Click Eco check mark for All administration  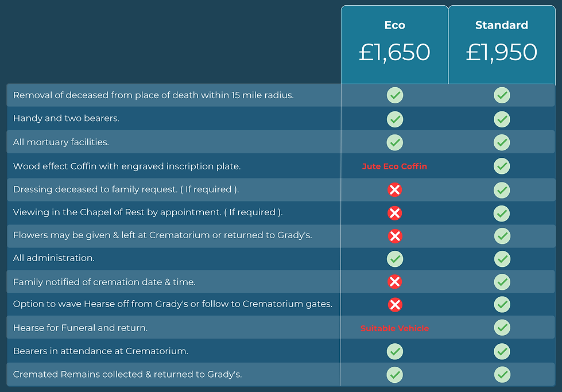(x=394, y=259)
